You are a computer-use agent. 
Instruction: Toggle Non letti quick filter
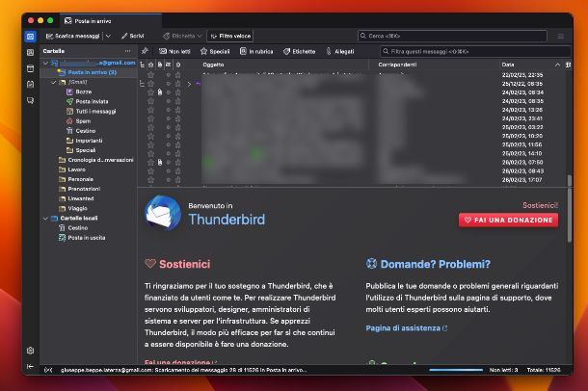coord(174,51)
